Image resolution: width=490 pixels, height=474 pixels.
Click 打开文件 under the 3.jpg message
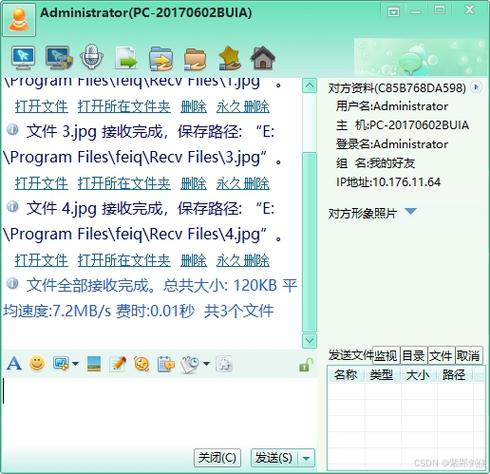pyautogui.click(x=41, y=183)
